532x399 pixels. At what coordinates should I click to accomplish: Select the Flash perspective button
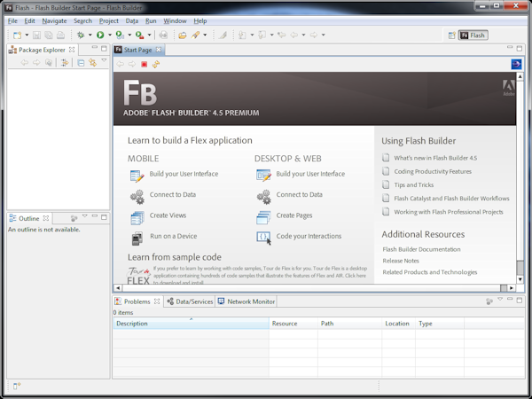pyautogui.click(x=473, y=35)
